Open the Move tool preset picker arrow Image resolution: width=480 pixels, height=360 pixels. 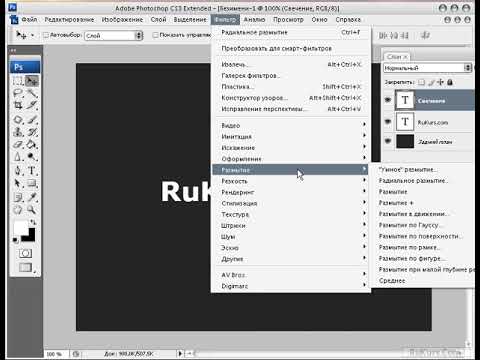[32, 35]
